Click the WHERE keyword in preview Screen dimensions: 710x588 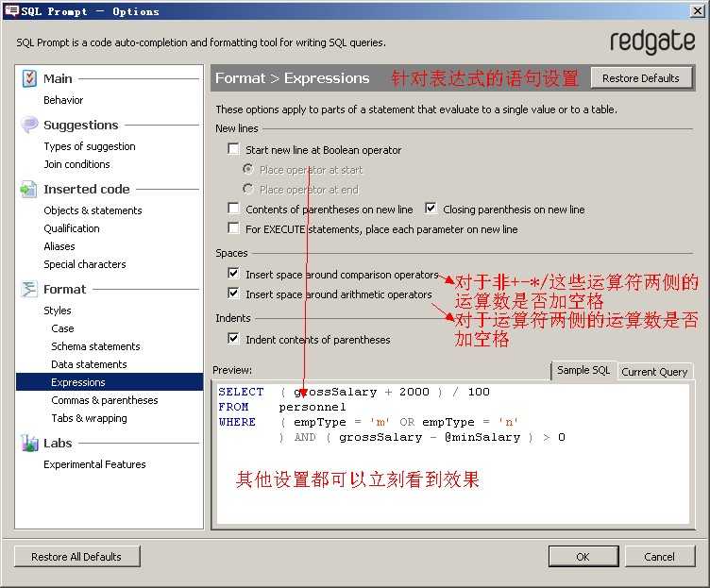tap(237, 422)
